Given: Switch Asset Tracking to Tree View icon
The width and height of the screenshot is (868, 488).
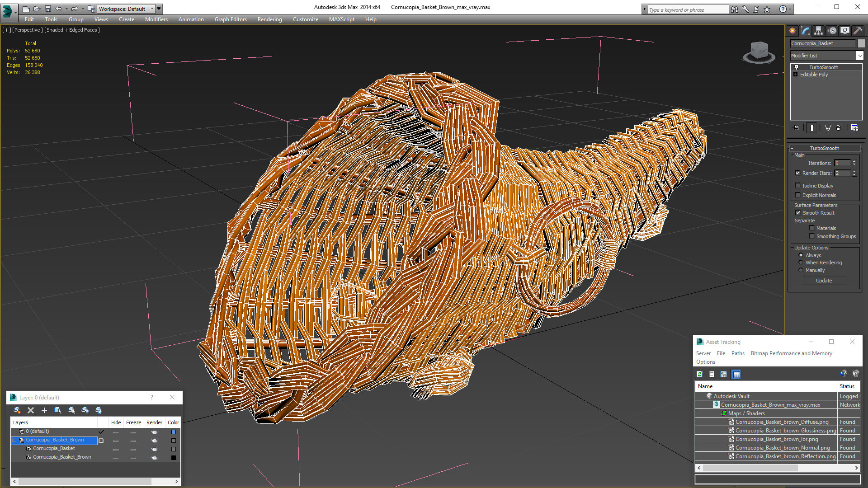Looking at the screenshot, I should [x=724, y=374].
